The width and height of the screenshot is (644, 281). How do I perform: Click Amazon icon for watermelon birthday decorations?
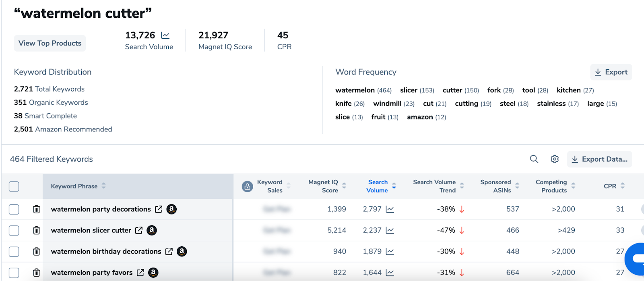[x=182, y=252]
